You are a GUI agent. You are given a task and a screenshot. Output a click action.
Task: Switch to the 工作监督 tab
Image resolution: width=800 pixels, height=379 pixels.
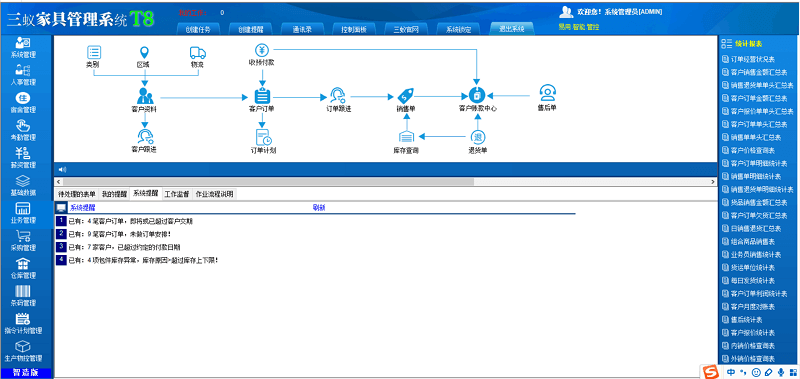[x=177, y=194]
